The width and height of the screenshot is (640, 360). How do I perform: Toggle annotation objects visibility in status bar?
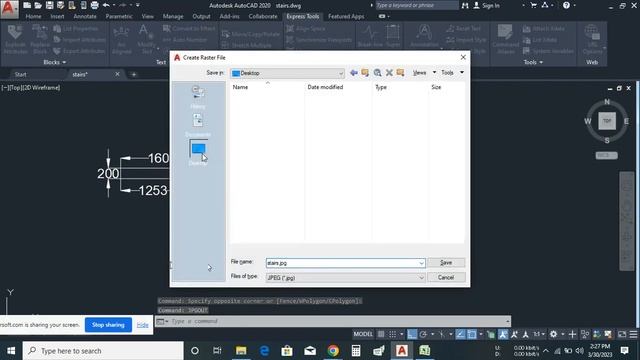coord(503,334)
